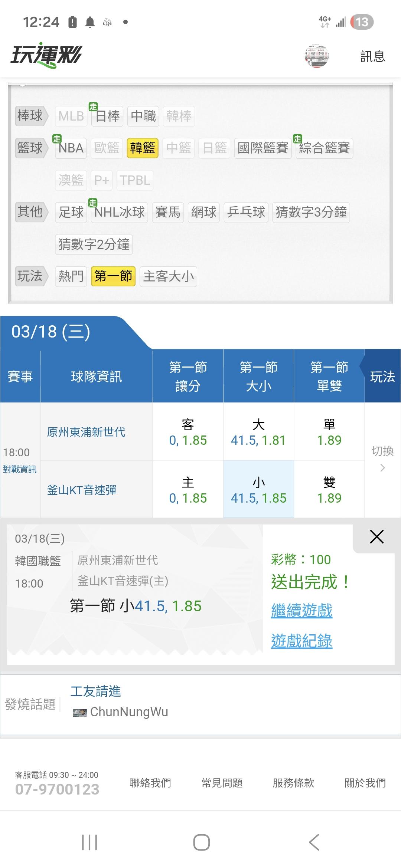Click 棒球 category label

(x=31, y=116)
